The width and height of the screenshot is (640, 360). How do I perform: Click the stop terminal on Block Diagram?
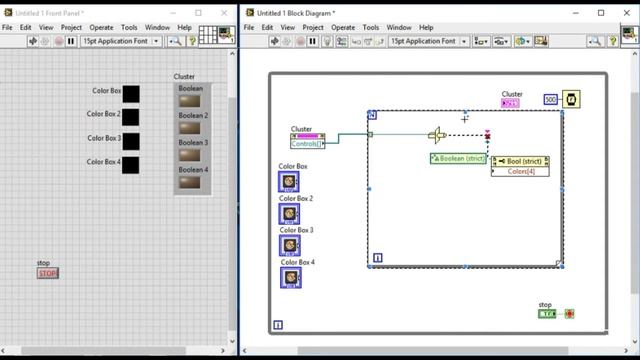point(547,313)
